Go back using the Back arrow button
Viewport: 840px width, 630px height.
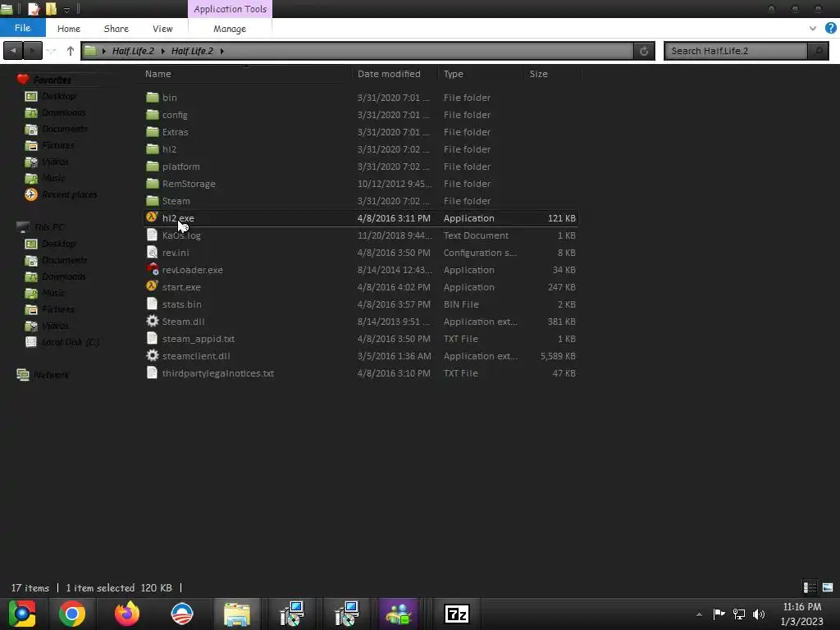(x=13, y=51)
